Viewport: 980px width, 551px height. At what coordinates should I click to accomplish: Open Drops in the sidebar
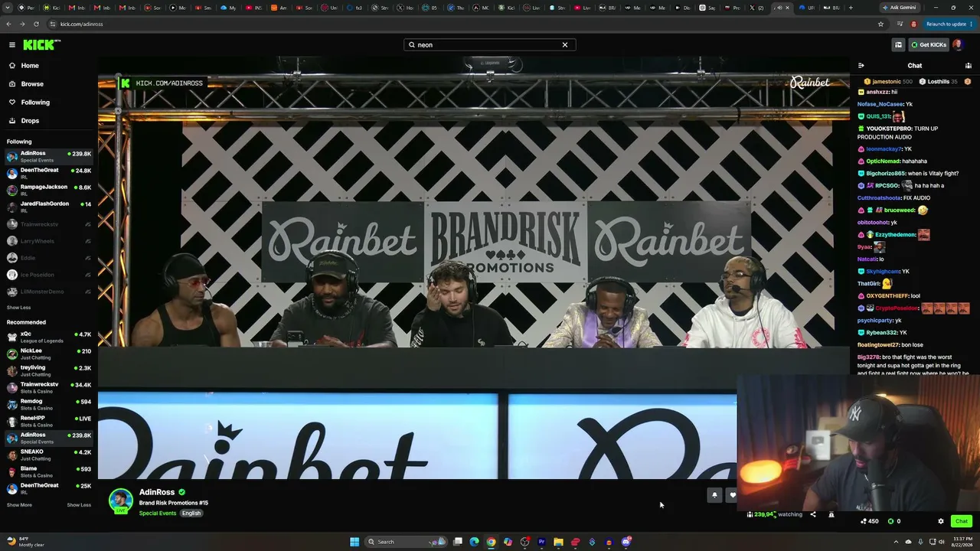(x=48, y=121)
